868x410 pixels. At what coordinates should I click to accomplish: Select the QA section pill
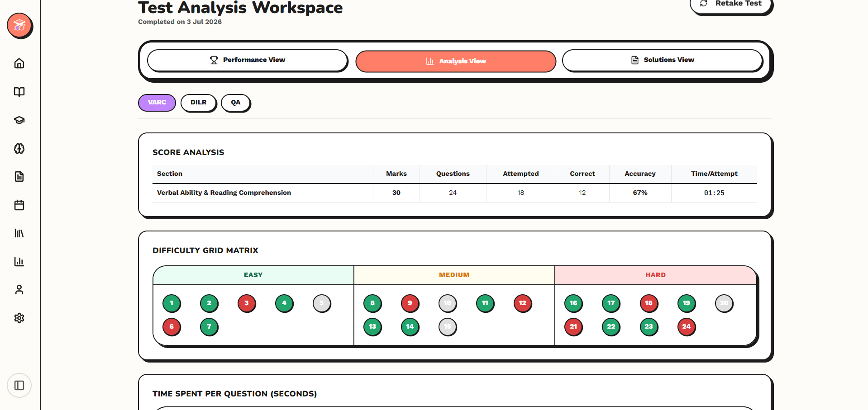pyautogui.click(x=236, y=103)
